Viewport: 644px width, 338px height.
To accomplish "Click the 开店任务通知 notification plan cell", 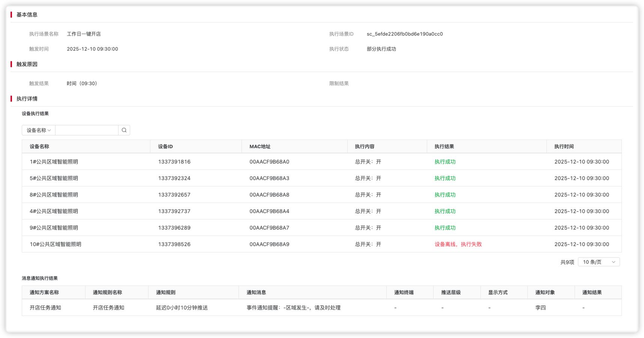I will pyautogui.click(x=45, y=308).
